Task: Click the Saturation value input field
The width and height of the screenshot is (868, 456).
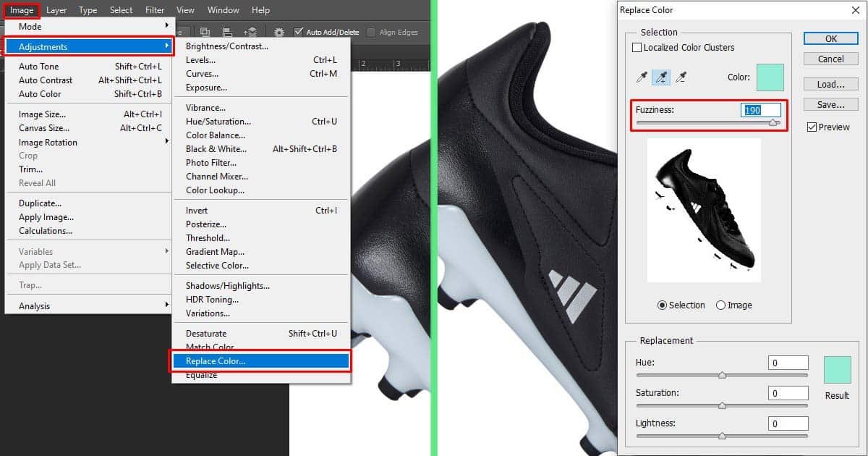Action: point(788,392)
